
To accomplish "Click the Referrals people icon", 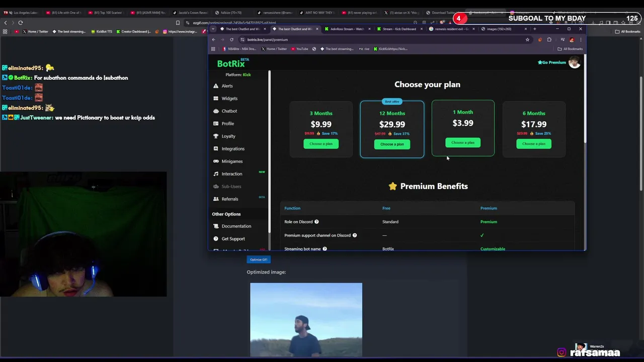I will 216,199.
